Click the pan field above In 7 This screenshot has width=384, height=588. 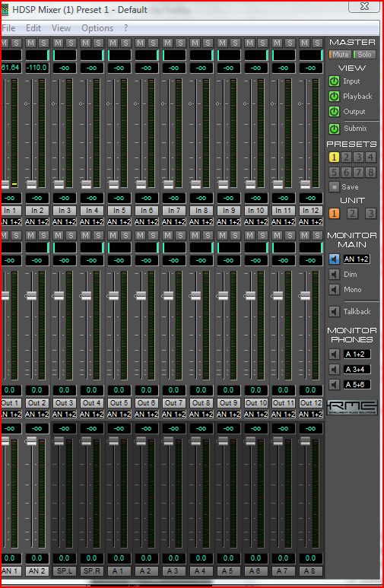(x=174, y=55)
